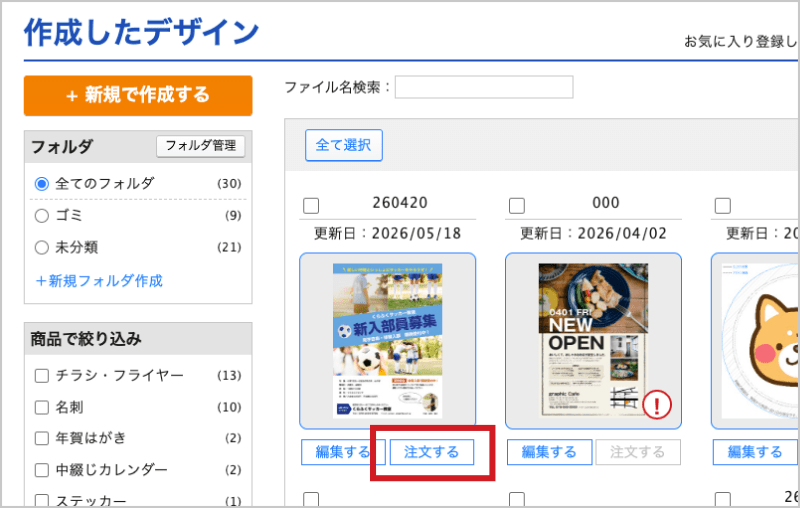
Task: Open フォルダ管理 button
Action: (201, 146)
